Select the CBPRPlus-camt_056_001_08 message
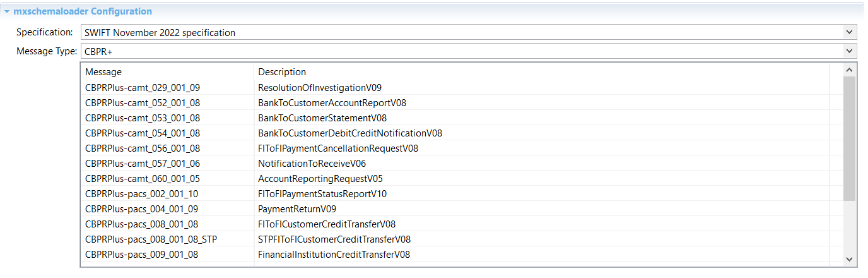The width and height of the screenshot is (868, 278). (143, 148)
